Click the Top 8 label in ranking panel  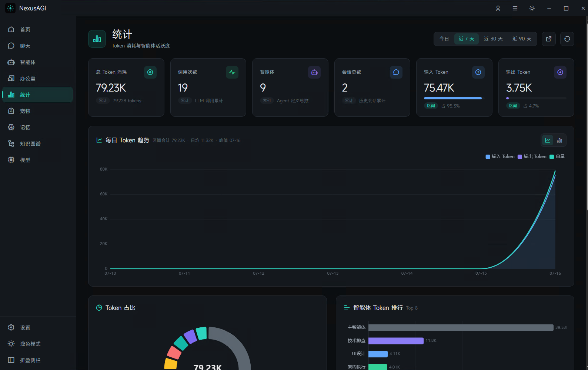coord(412,308)
